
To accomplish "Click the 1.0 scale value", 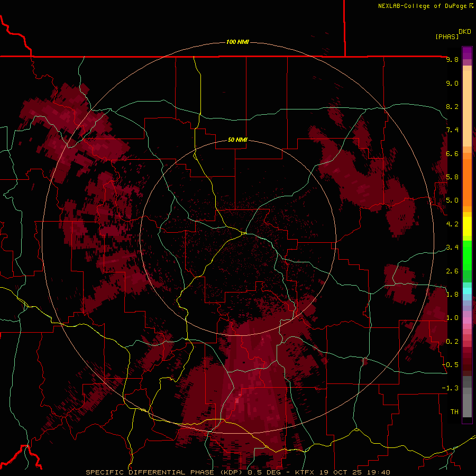I will coord(452,318).
